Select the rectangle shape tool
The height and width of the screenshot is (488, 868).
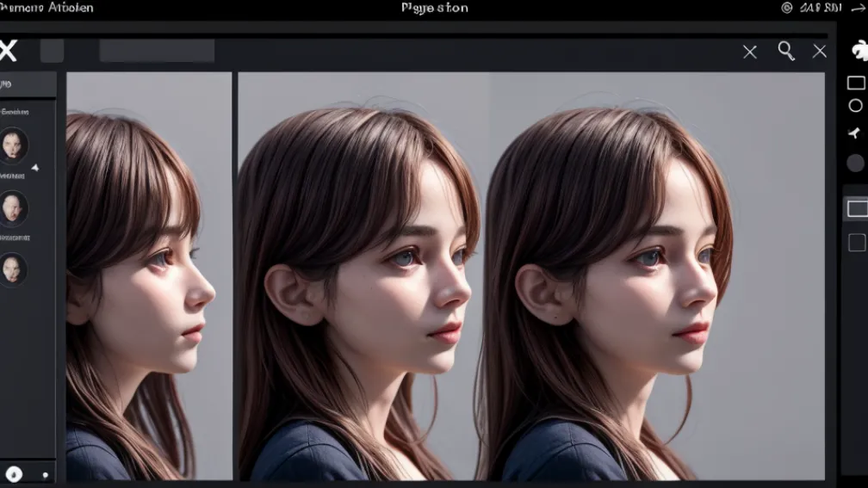point(856,83)
